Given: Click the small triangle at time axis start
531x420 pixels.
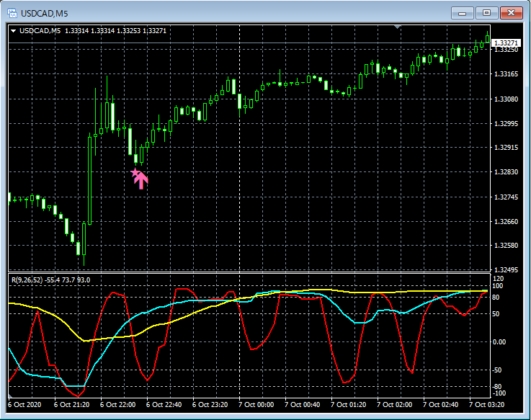Looking at the screenshot, I should click(10, 397).
